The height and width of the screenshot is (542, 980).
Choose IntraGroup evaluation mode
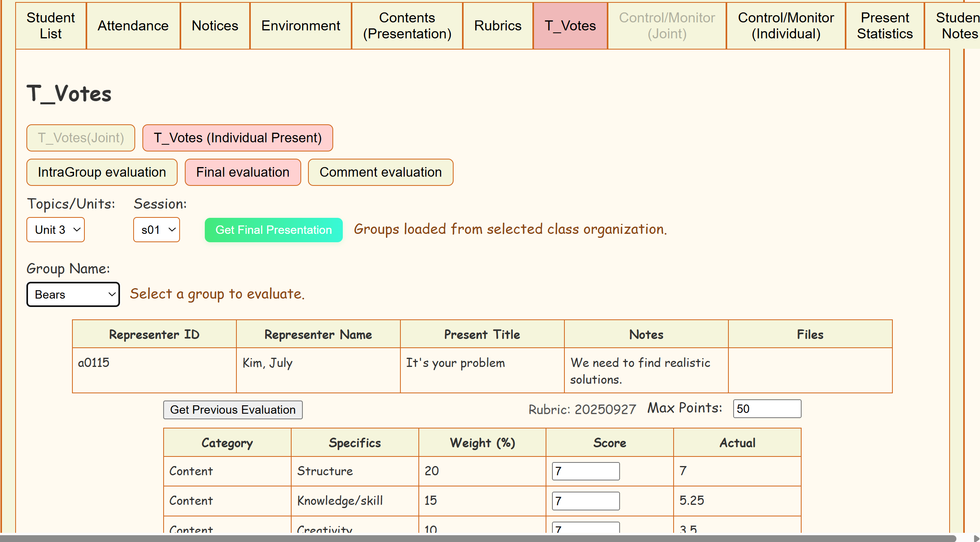tap(102, 172)
